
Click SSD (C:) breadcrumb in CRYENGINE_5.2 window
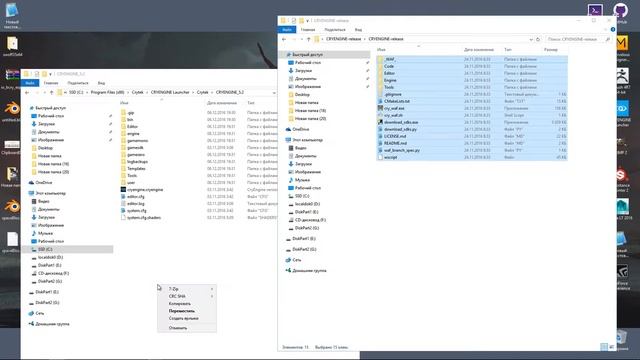pos(76,93)
